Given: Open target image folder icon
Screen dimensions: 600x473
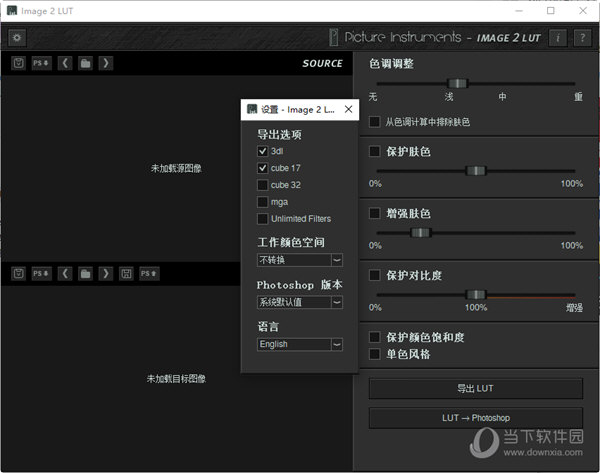Looking at the screenshot, I should (x=85, y=273).
